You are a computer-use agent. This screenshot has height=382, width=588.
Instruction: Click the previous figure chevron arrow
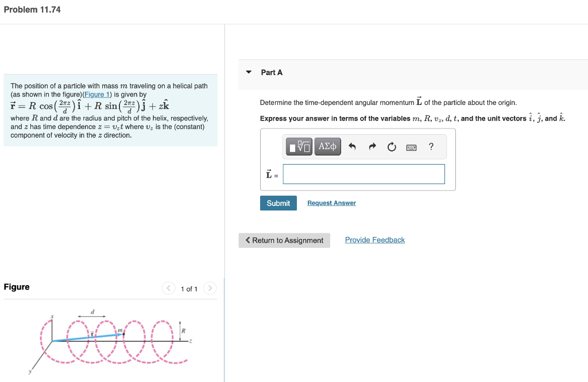coord(168,289)
